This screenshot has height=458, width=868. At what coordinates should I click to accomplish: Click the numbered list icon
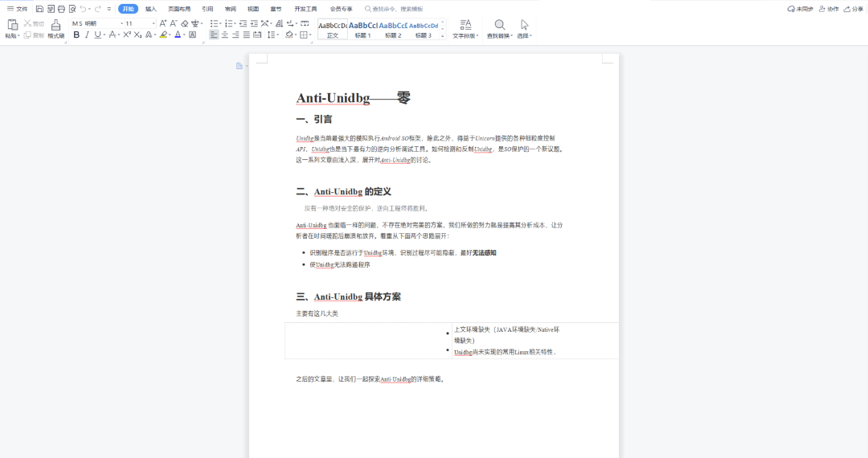tap(228, 23)
